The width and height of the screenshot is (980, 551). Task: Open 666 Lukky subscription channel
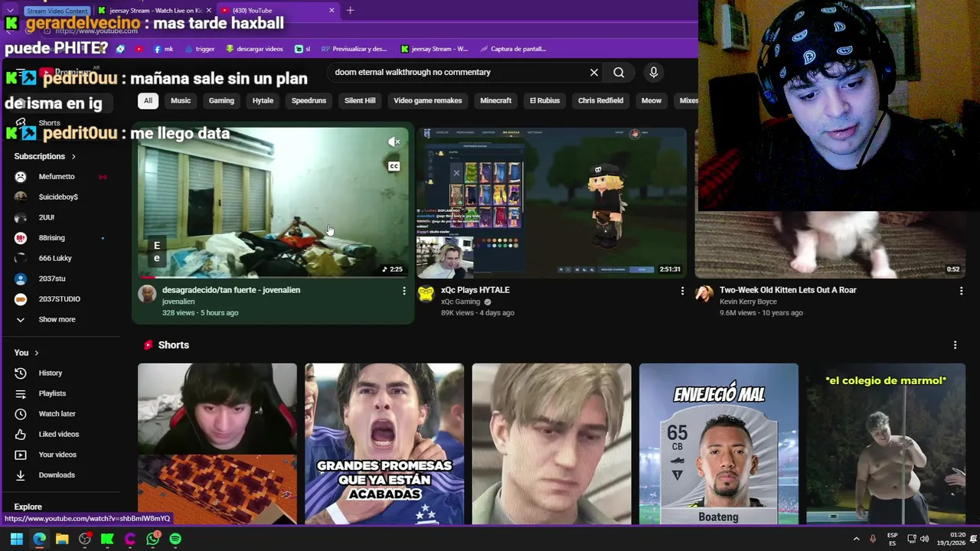point(55,258)
